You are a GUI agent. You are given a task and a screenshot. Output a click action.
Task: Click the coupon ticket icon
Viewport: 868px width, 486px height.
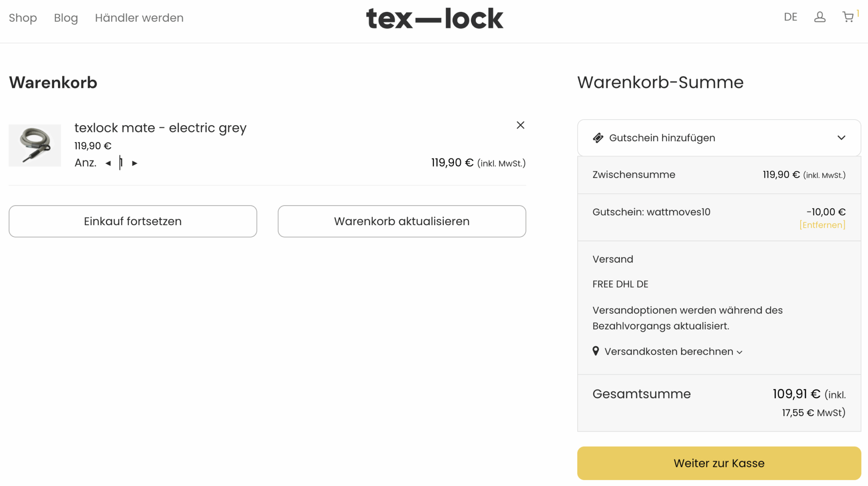pos(598,138)
